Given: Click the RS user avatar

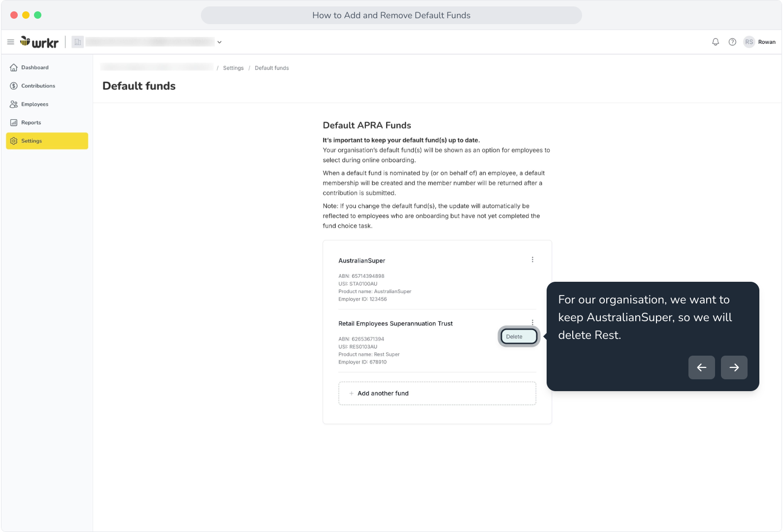Looking at the screenshot, I should tap(749, 42).
